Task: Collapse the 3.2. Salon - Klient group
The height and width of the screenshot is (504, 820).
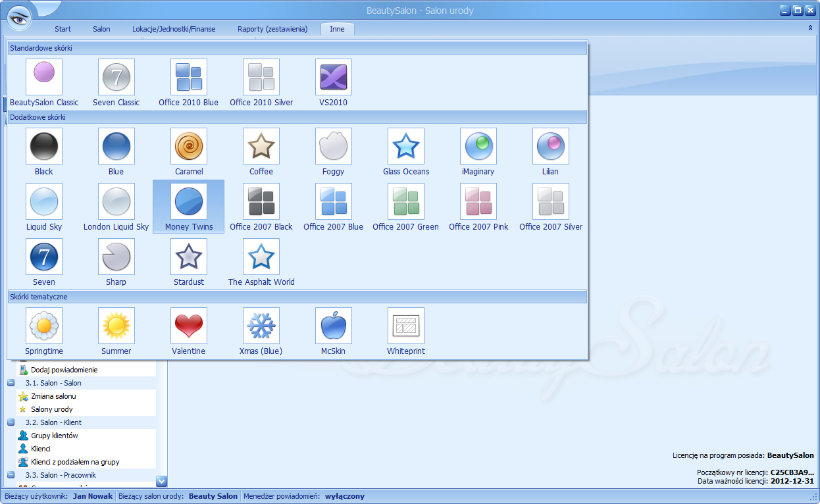Action: 11,422
